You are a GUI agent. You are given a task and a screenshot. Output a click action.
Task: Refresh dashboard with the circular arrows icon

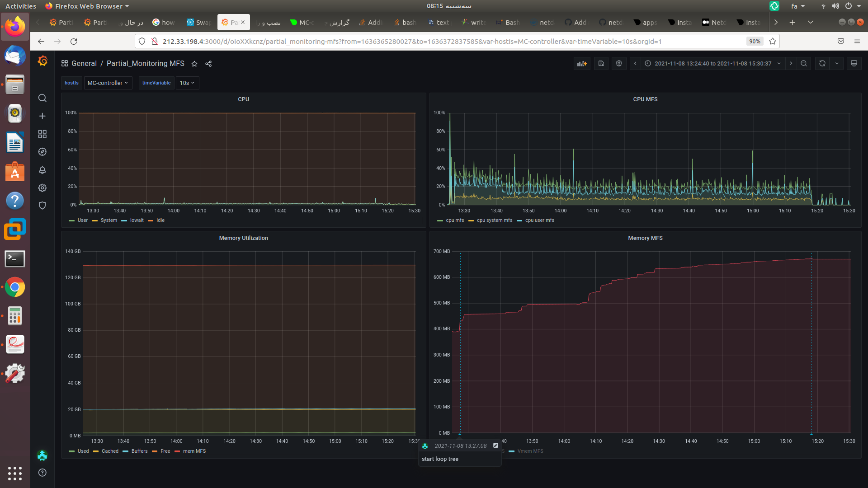(822, 64)
